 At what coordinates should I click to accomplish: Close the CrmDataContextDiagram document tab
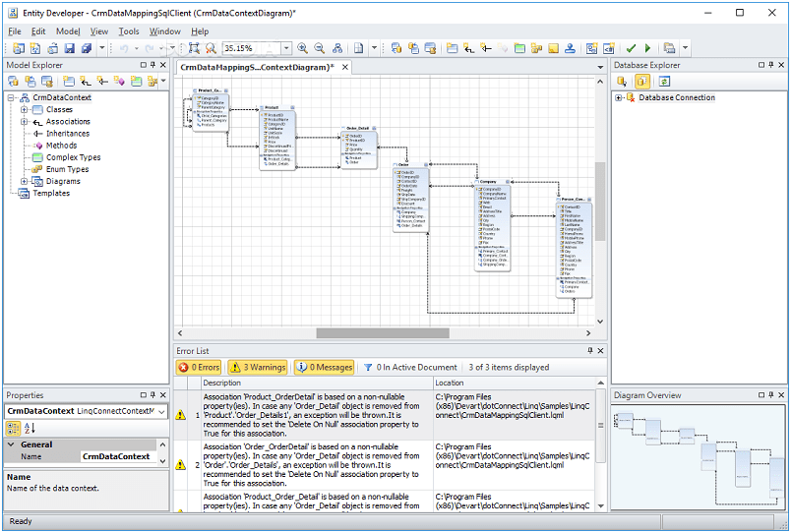tap(345, 67)
